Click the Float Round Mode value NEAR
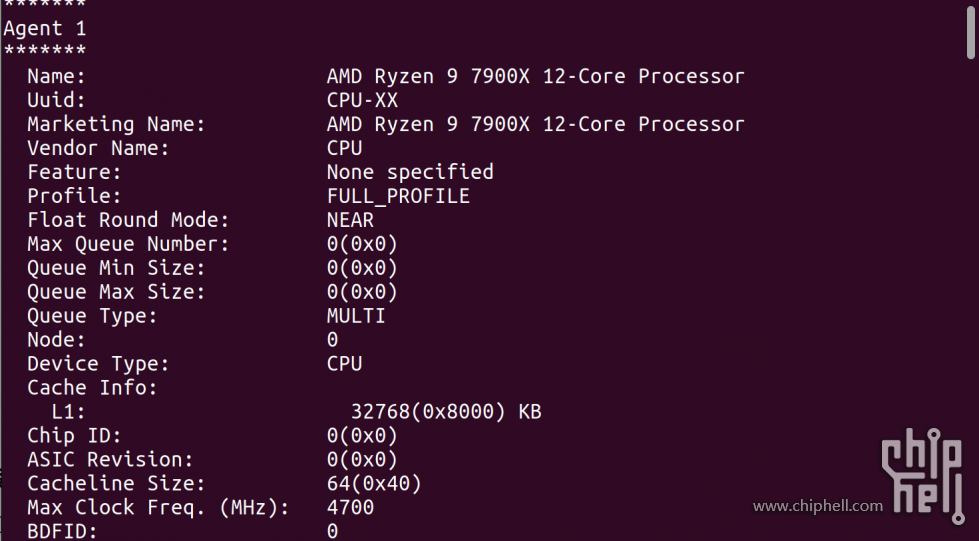The height and width of the screenshot is (541, 979). tap(350, 220)
